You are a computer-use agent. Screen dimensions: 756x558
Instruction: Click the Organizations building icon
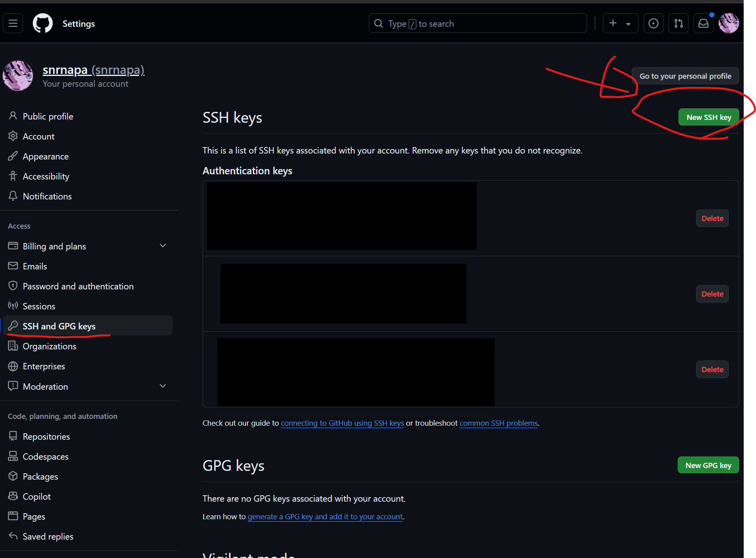point(13,346)
